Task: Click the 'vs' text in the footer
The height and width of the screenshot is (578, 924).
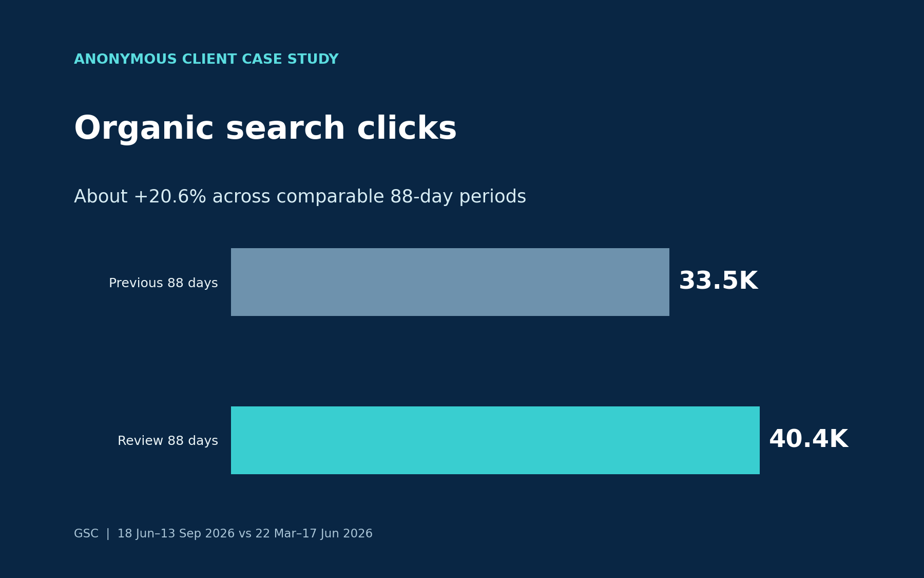Action: tap(245, 534)
